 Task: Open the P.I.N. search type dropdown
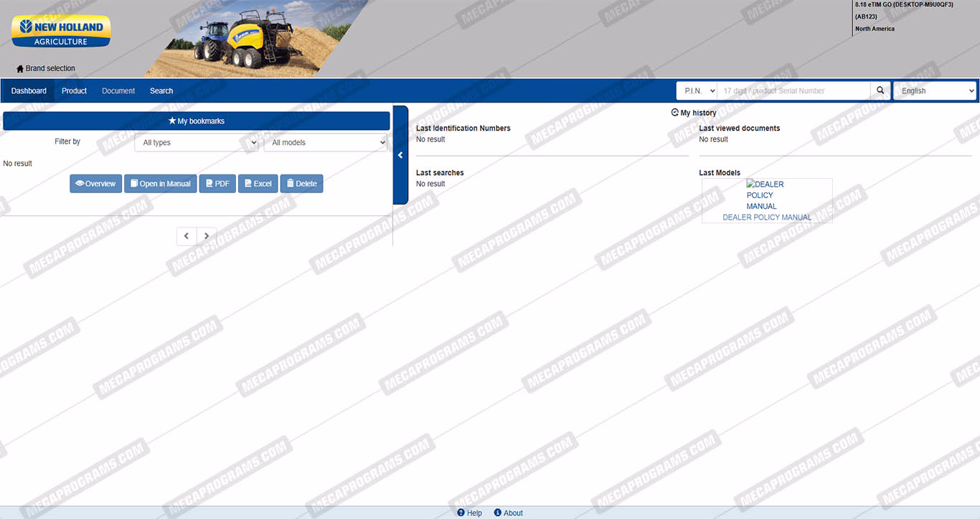point(697,90)
